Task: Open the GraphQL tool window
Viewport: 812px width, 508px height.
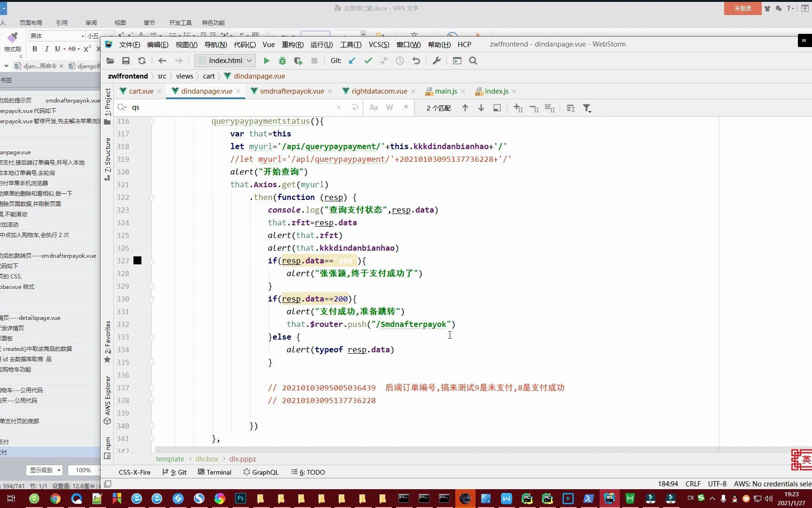Action: click(261, 472)
